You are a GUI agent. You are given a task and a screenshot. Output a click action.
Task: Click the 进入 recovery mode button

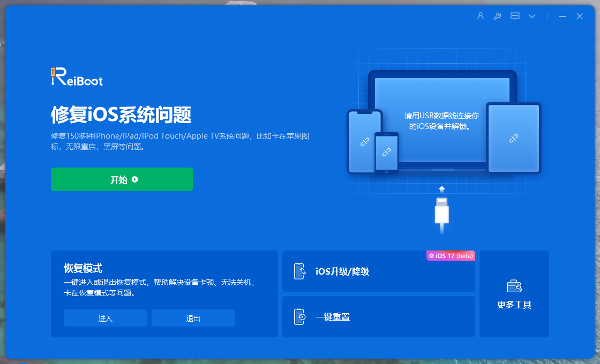pos(105,318)
